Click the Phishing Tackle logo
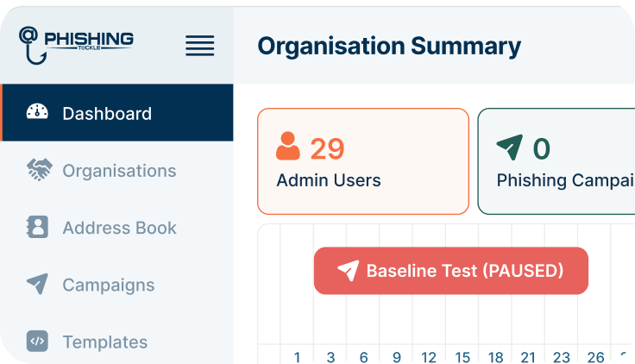This screenshot has height=364, width=635. [x=76, y=46]
